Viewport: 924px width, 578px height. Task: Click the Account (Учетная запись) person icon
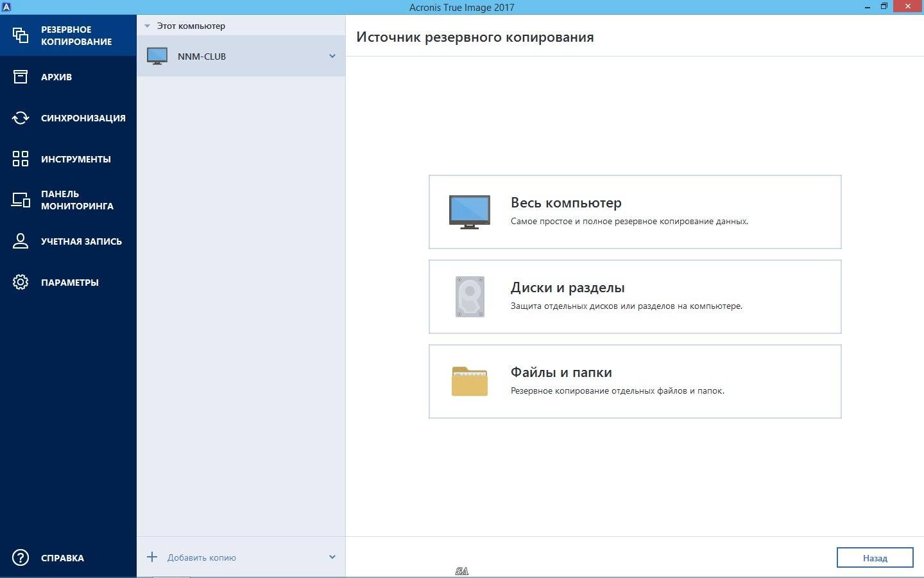coord(21,241)
